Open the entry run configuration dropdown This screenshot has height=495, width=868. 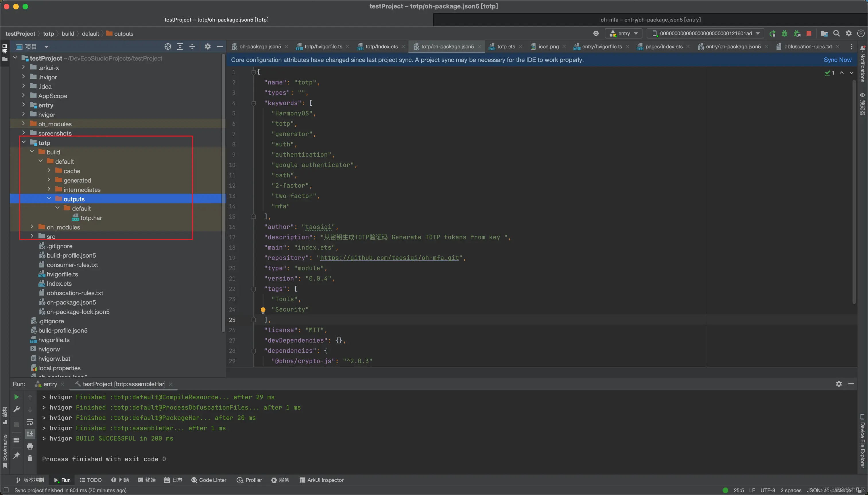(x=624, y=33)
